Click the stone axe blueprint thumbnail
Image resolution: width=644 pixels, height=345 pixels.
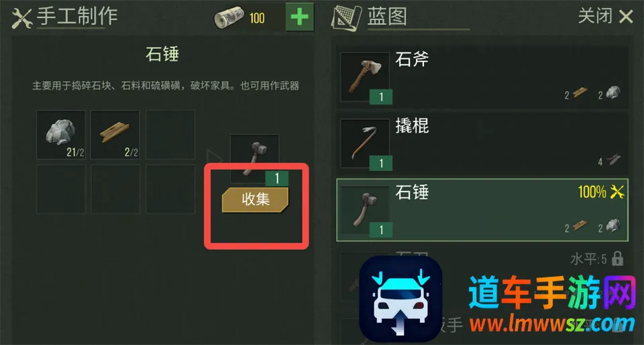coord(365,77)
